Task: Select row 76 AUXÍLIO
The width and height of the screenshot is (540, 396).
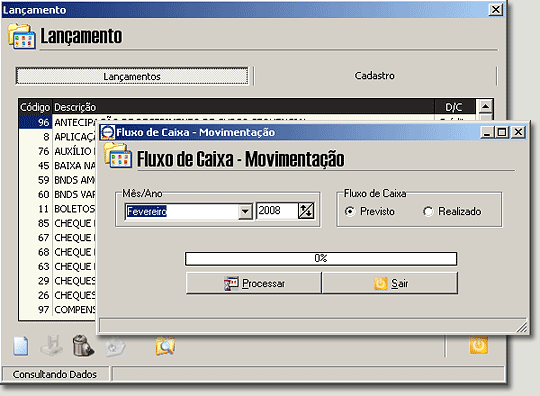Action: (x=58, y=151)
